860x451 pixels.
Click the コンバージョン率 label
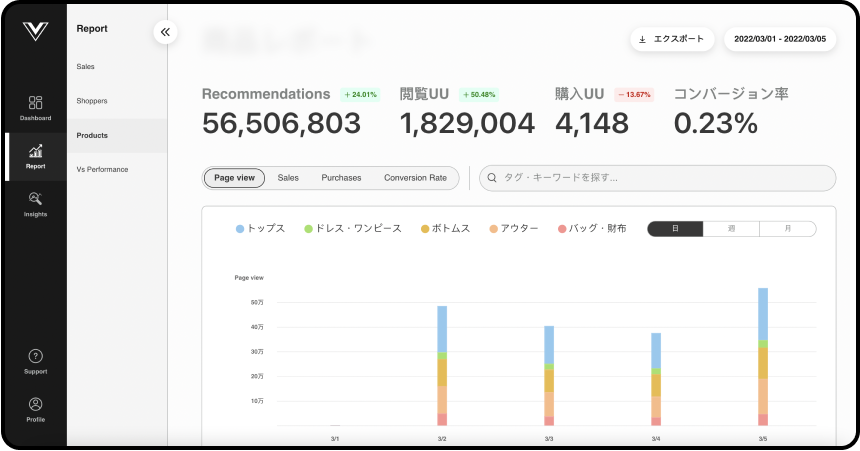(731, 94)
